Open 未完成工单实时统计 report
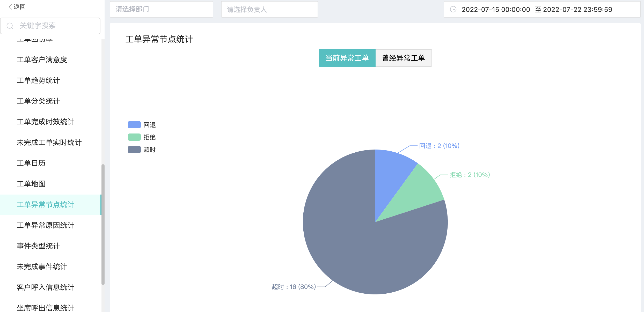Image resolution: width=644 pixels, height=312 pixels. tap(50, 143)
